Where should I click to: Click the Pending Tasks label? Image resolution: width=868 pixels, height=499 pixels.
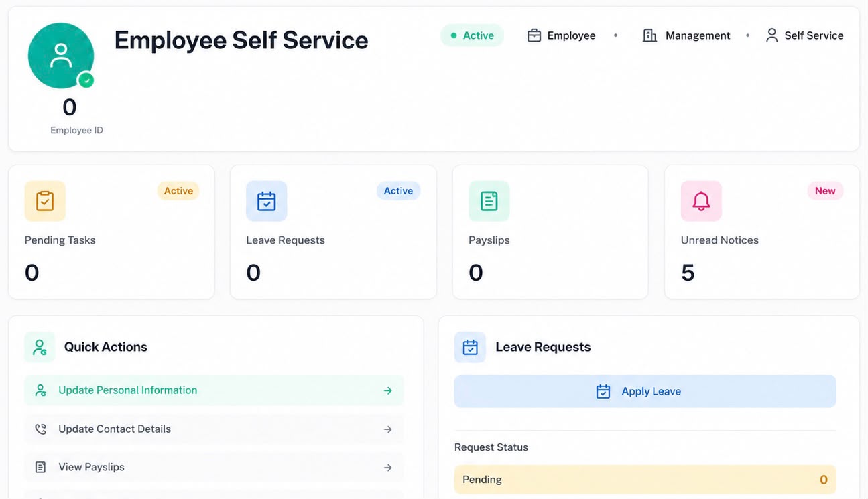click(x=60, y=240)
